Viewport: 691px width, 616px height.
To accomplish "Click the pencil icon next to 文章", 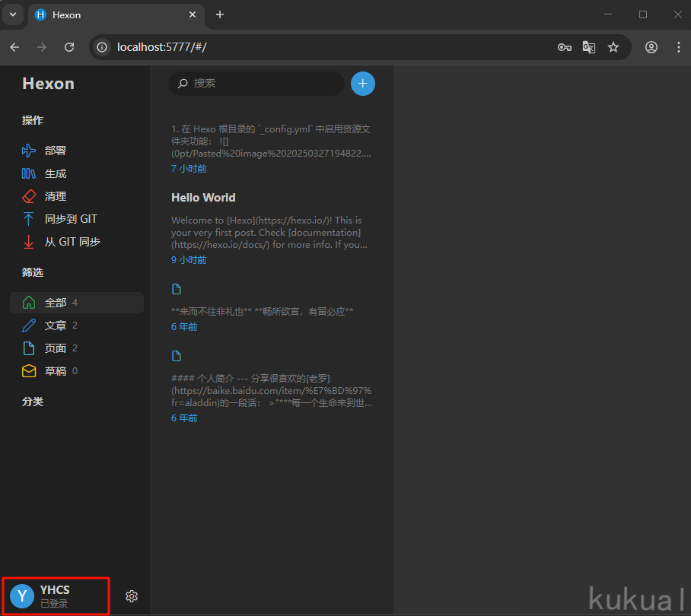I will (29, 325).
